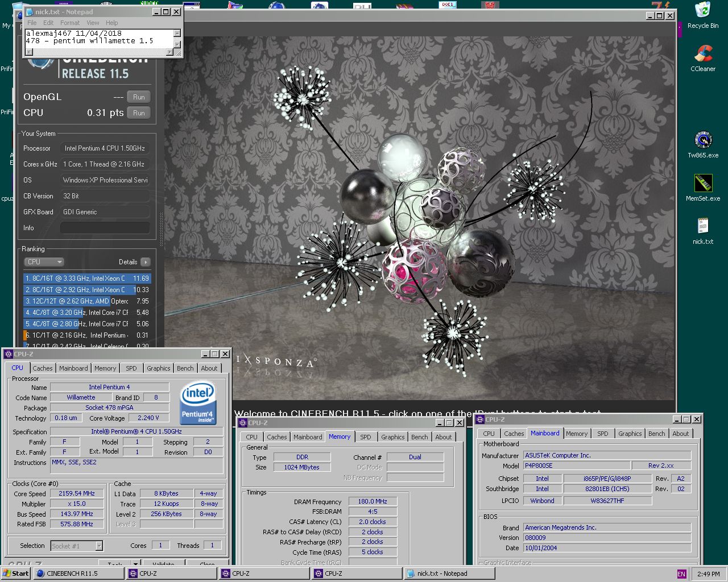The height and width of the screenshot is (582, 728).
Task: Click the Core Speed value 2159.54 MHz
Action: [x=77, y=494]
